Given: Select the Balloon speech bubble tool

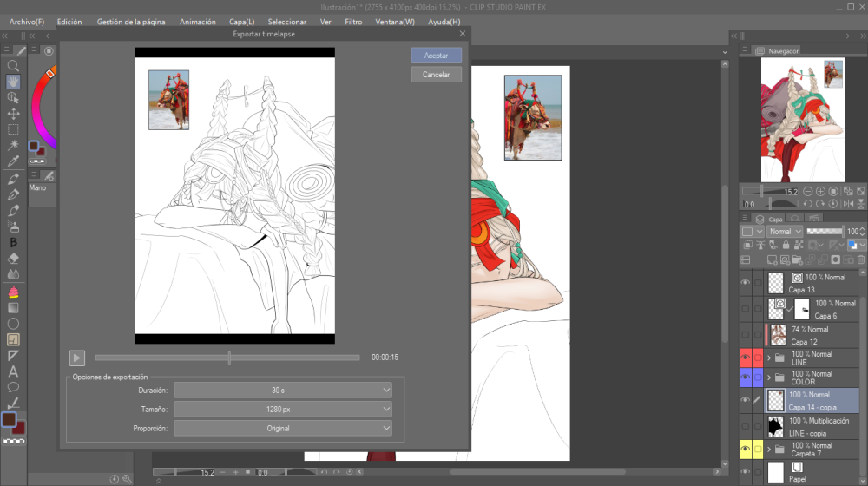Looking at the screenshot, I should pyautogui.click(x=13, y=387).
